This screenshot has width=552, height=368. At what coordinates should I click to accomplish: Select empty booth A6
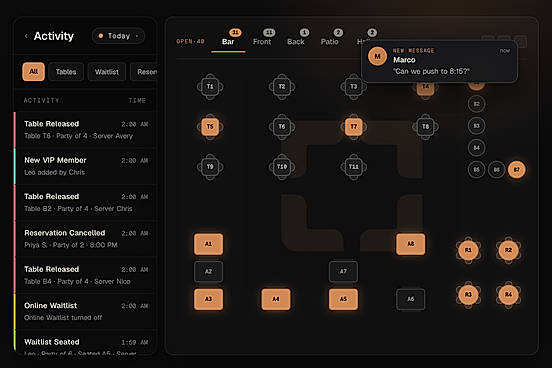410,299
